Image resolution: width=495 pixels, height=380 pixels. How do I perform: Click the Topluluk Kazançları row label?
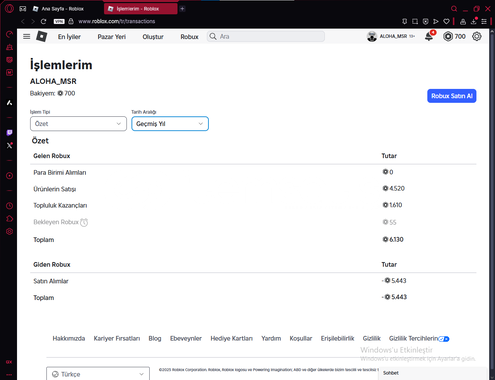(60, 205)
